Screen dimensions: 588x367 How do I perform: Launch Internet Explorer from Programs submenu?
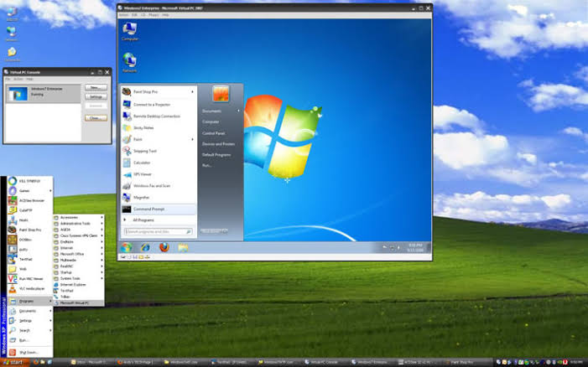(78, 285)
